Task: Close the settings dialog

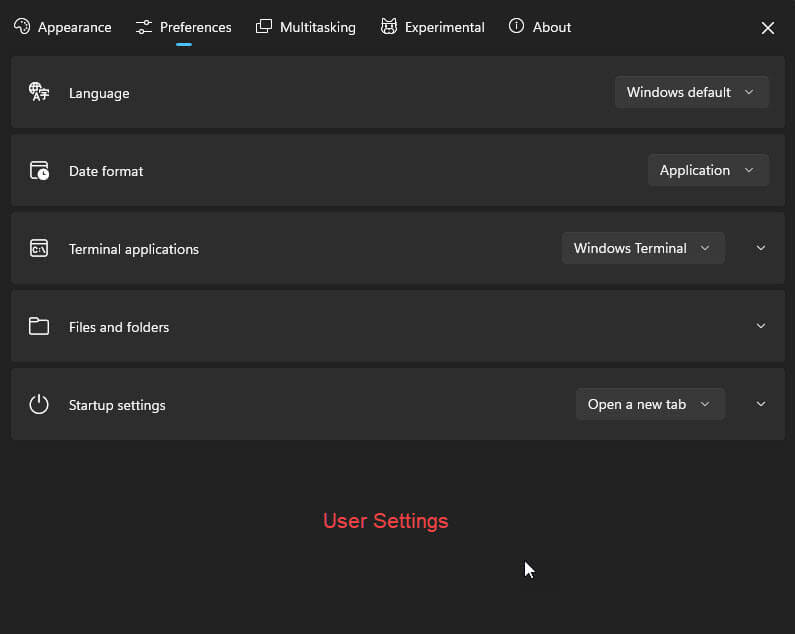Action: [768, 28]
